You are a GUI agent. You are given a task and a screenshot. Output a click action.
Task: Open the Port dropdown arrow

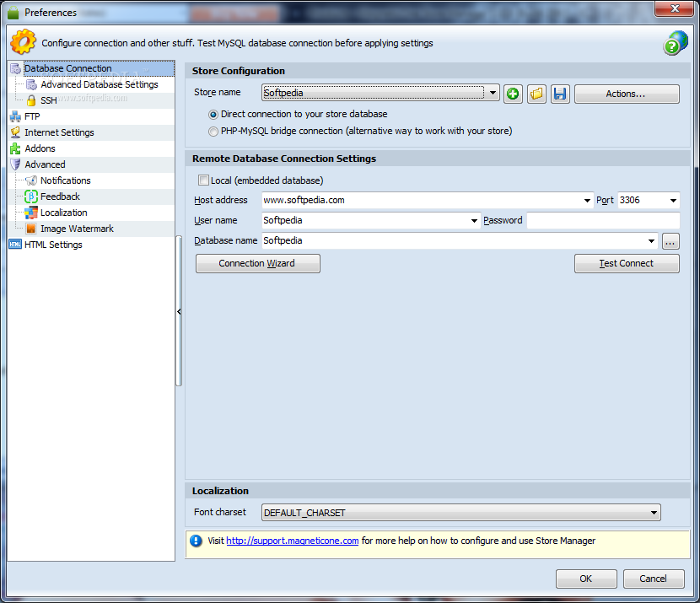673,201
